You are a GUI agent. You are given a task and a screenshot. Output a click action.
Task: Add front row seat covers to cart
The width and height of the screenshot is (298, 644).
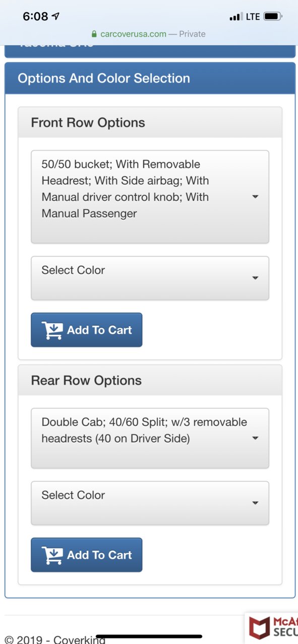coord(87,330)
